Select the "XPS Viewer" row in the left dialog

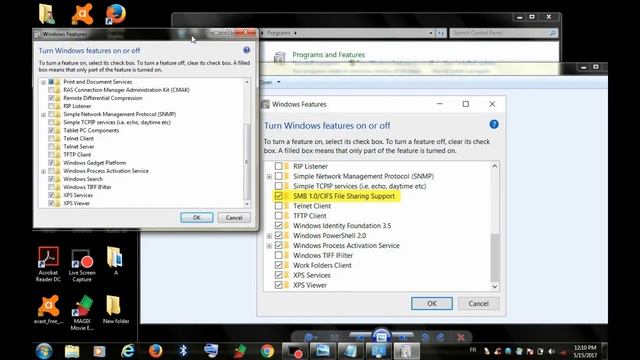[76, 203]
